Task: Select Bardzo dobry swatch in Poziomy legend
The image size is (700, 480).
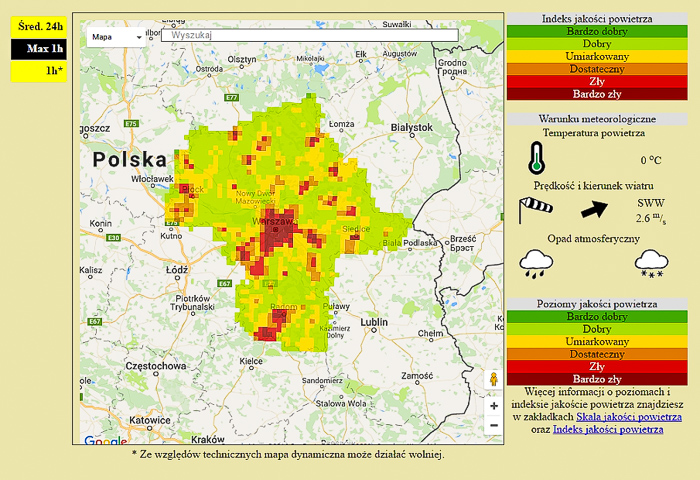Action: [597, 317]
